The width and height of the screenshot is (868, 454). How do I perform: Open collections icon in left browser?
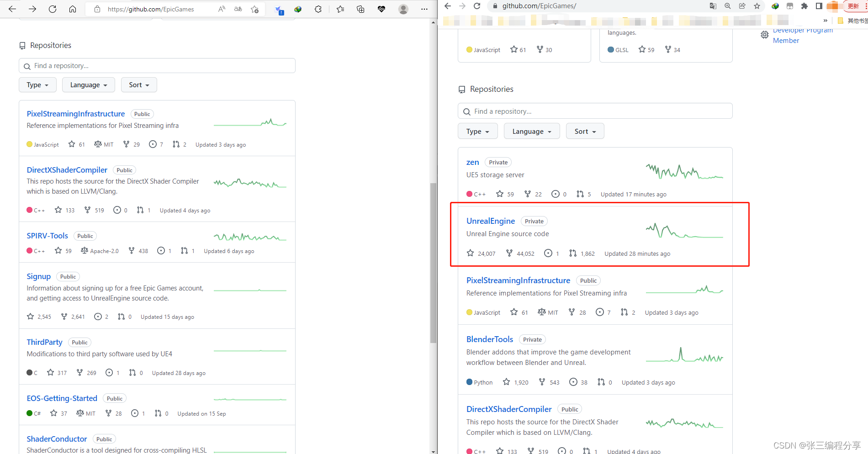(360, 9)
